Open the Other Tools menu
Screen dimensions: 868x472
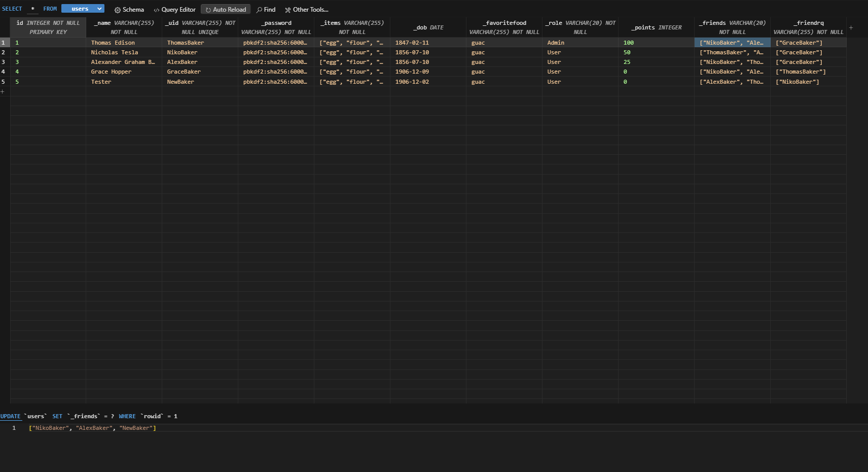point(306,10)
